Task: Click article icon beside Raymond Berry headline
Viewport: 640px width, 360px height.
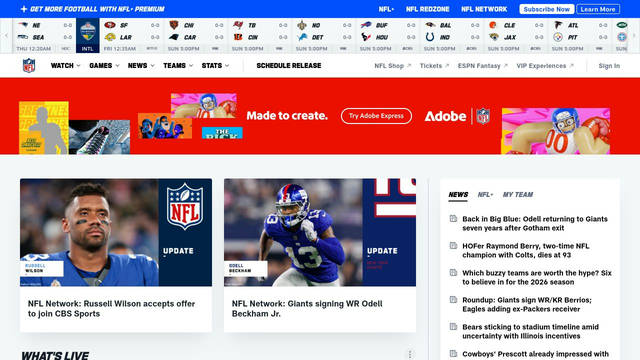Action: tap(453, 246)
